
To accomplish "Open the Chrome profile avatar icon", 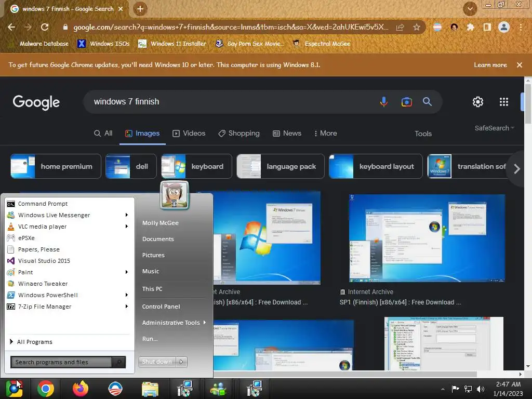I will tap(504, 27).
